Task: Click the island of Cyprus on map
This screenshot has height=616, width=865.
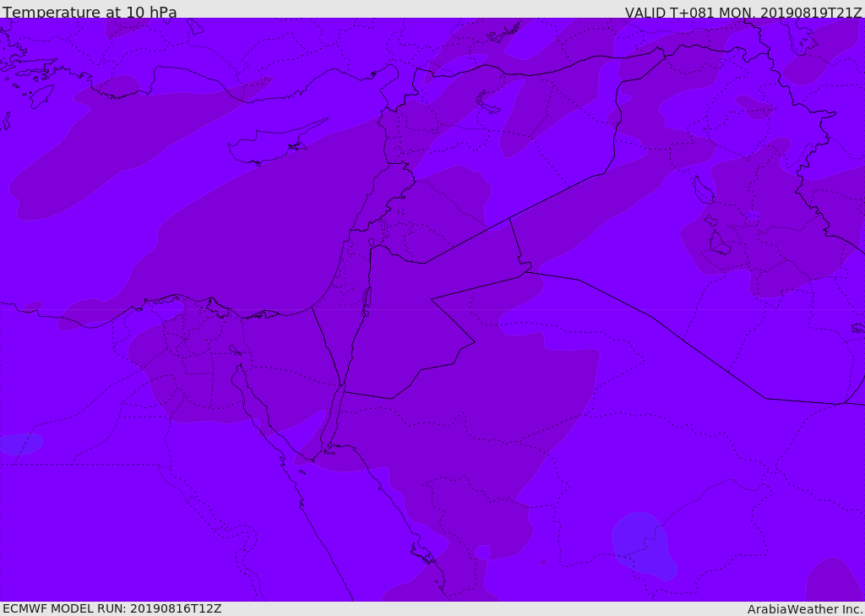Action: tap(277, 143)
